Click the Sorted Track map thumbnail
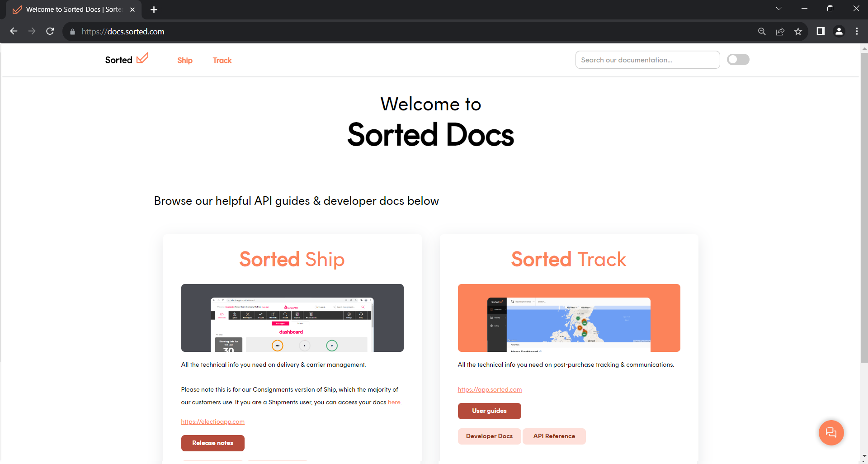The image size is (868, 464). [x=569, y=318]
